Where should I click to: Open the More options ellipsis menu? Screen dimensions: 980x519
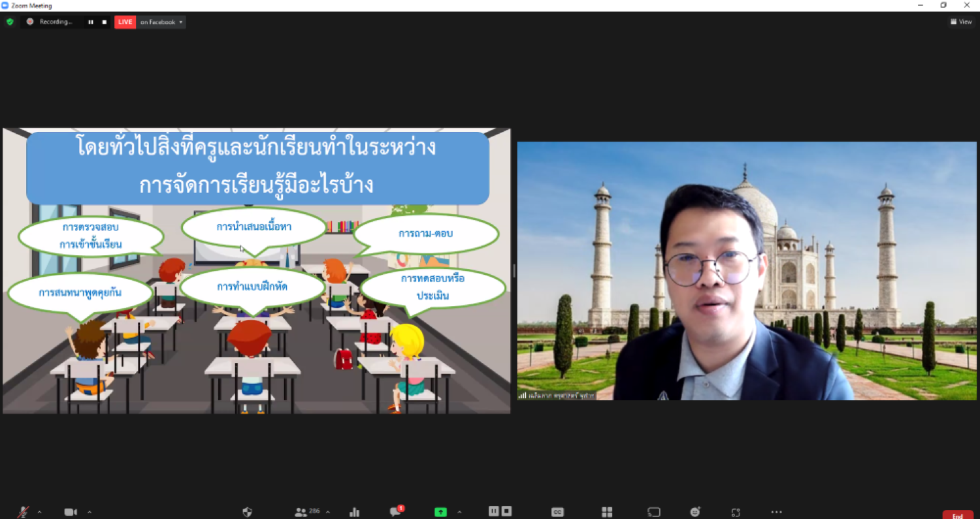coord(776,512)
